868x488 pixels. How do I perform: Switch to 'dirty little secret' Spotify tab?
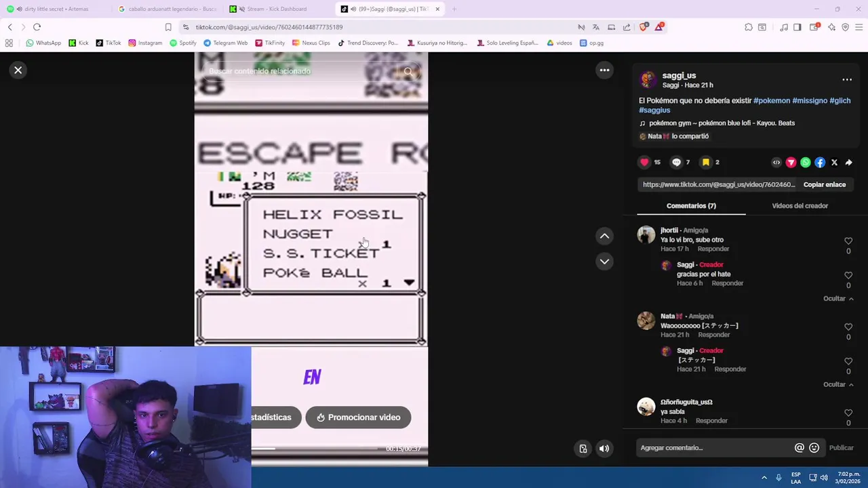tap(56, 9)
